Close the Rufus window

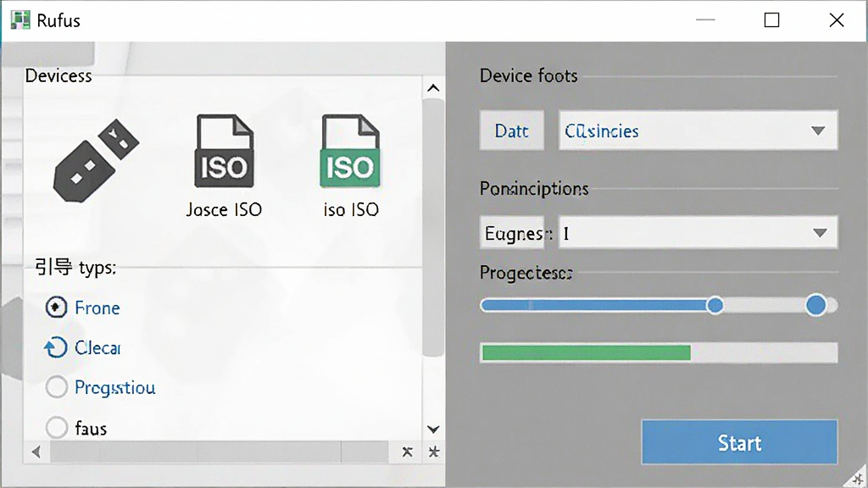click(837, 20)
